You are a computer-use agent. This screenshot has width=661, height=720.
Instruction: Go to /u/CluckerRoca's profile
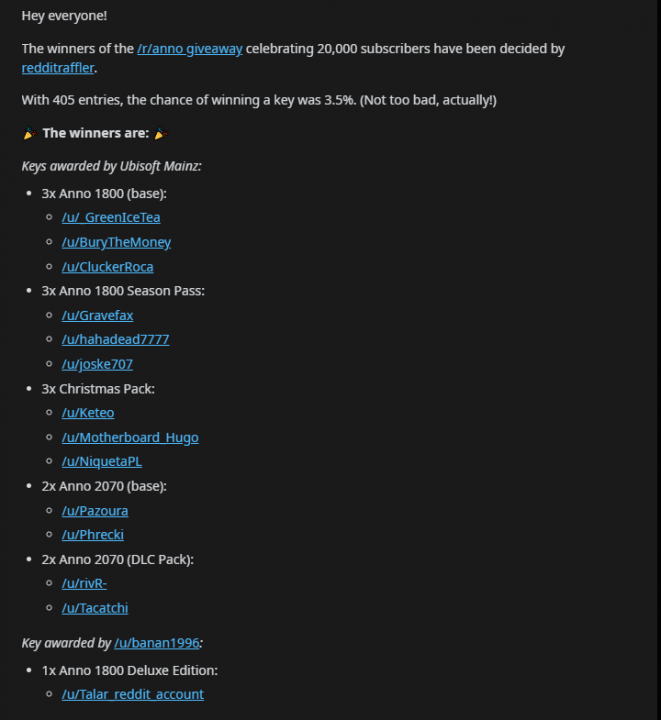[107, 267]
